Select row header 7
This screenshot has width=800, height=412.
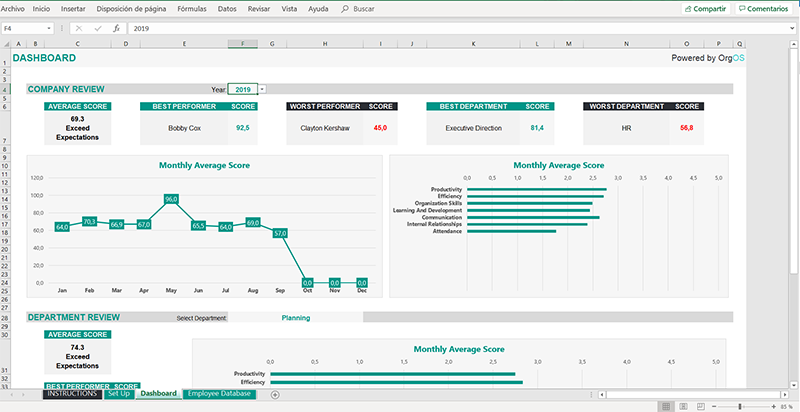pos(4,128)
